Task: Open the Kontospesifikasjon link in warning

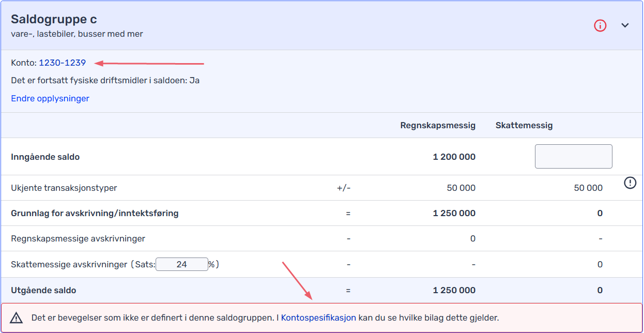Action: [318, 317]
